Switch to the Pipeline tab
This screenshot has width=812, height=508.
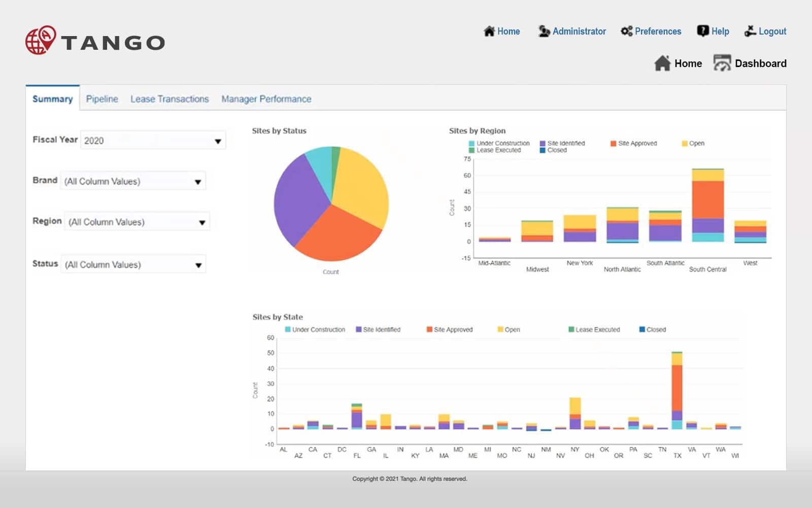102,99
